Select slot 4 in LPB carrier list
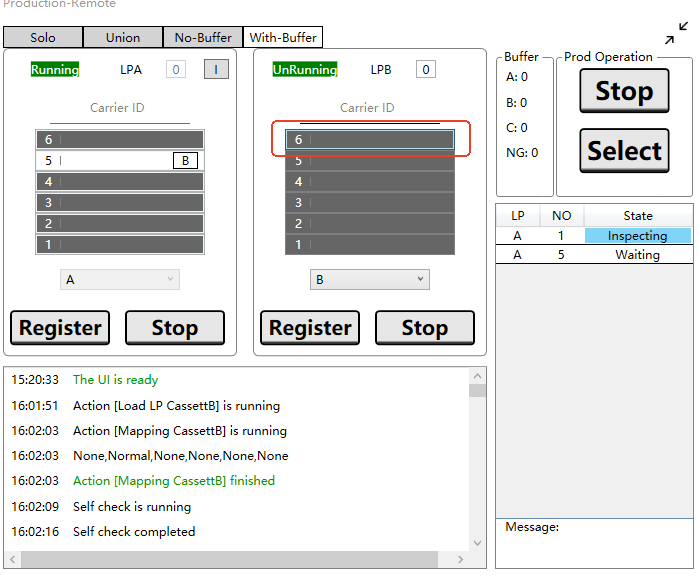699x578 pixels. [x=370, y=181]
